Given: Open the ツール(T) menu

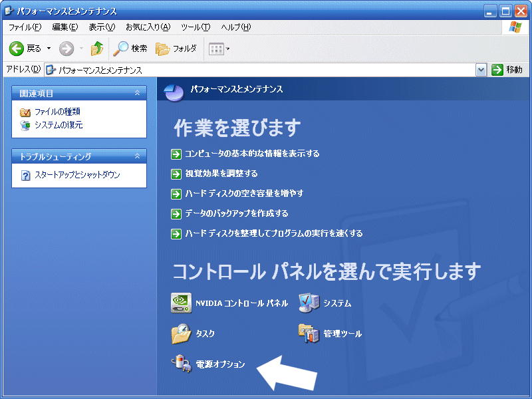Looking at the screenshot, I should (x=196, y=27).
